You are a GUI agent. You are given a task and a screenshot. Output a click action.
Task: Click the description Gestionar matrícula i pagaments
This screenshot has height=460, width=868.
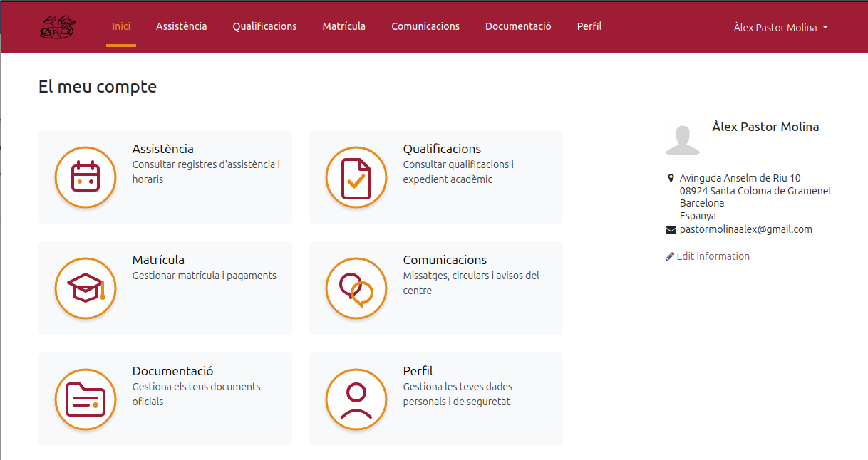click(205, 276)
